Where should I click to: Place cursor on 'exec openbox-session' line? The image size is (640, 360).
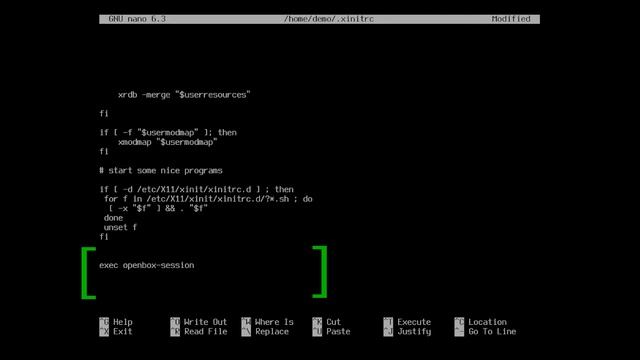[x=147, y=265]
